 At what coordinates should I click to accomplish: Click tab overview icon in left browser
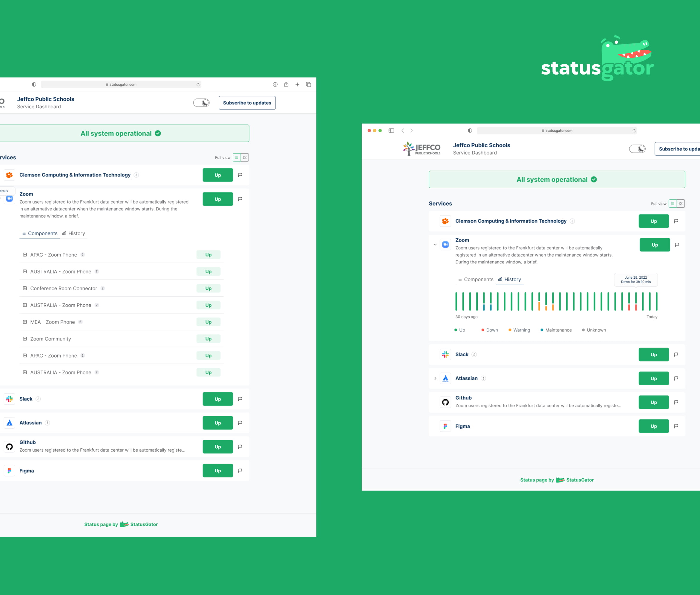click(308, 85)
